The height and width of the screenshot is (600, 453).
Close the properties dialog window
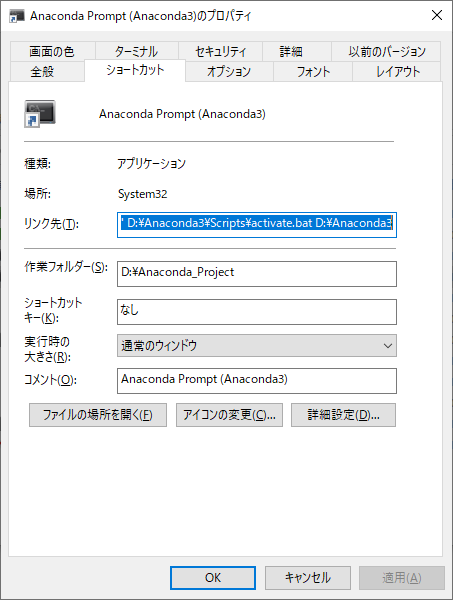pyautogui.click(x=437, y=16)
